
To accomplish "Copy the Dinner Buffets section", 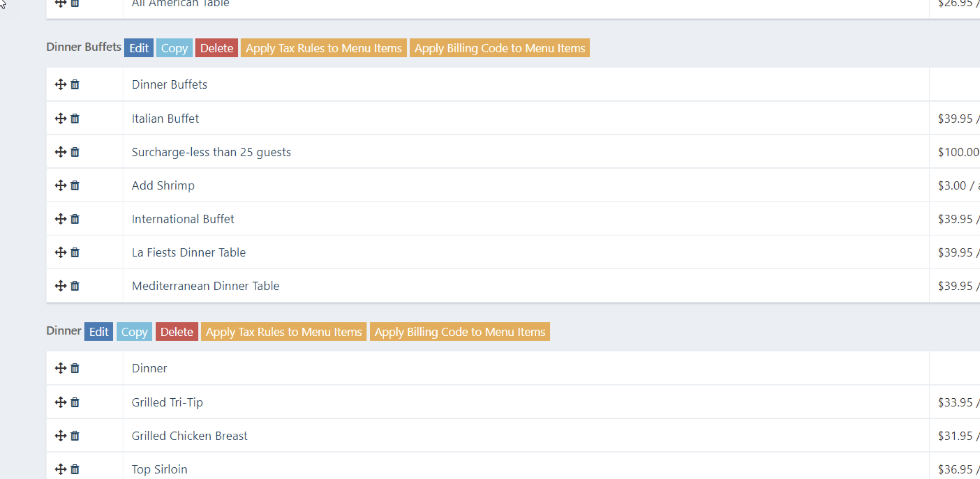I will 174,48.
